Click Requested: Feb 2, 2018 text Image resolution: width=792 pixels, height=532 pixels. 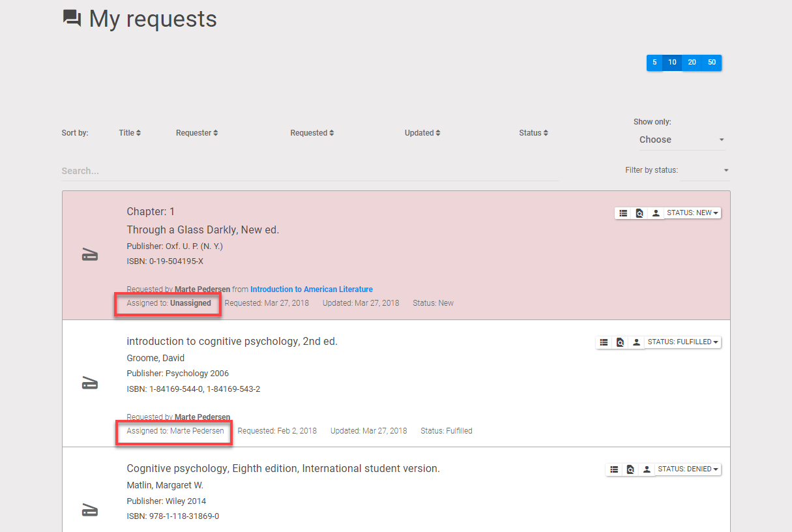(277, 431)
